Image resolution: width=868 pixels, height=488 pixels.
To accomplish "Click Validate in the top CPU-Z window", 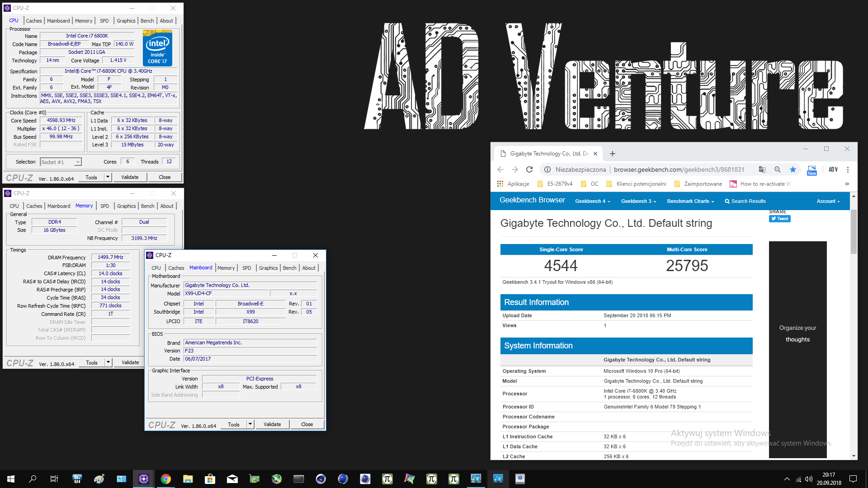I will (130, 178).
